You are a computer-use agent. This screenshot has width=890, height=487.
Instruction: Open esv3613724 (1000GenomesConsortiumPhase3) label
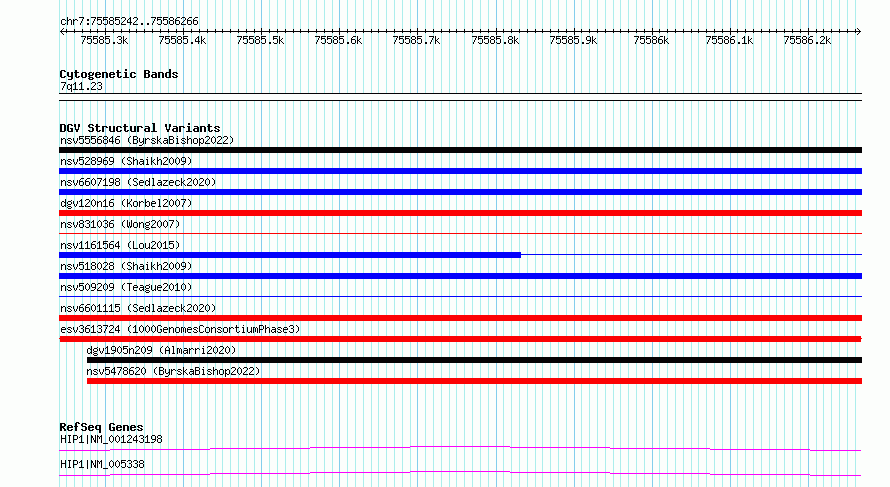click(x=180, y=329)
